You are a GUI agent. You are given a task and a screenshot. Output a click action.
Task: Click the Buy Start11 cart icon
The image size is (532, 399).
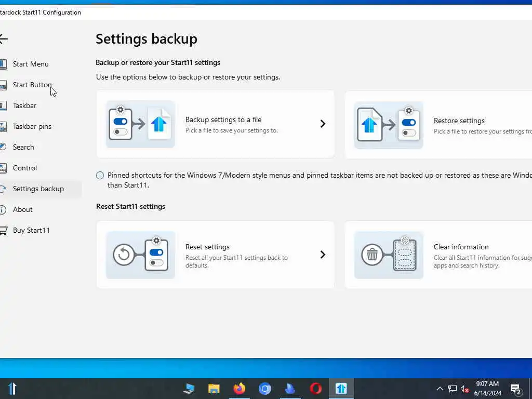coord(4,231)
